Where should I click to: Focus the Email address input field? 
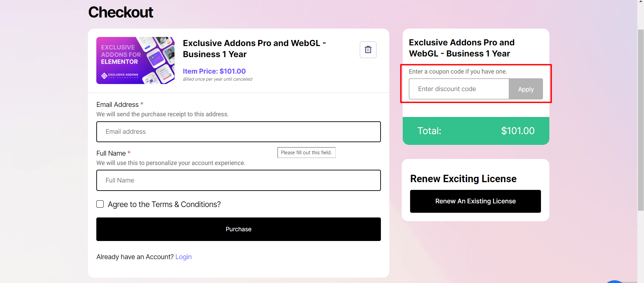pyautogui.click(x=238, y=132)
